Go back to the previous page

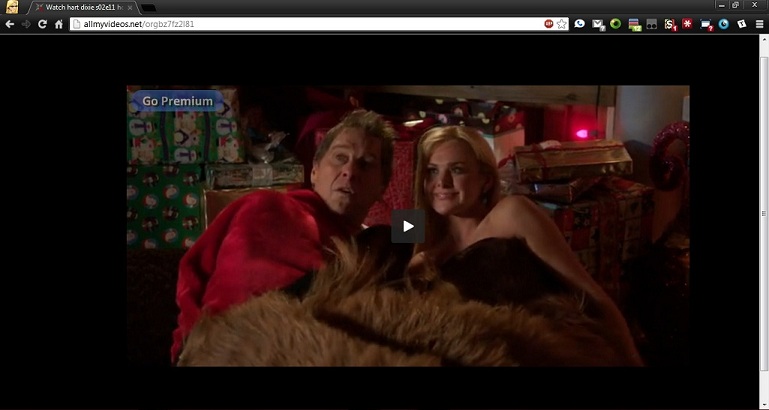coord(10,24)
